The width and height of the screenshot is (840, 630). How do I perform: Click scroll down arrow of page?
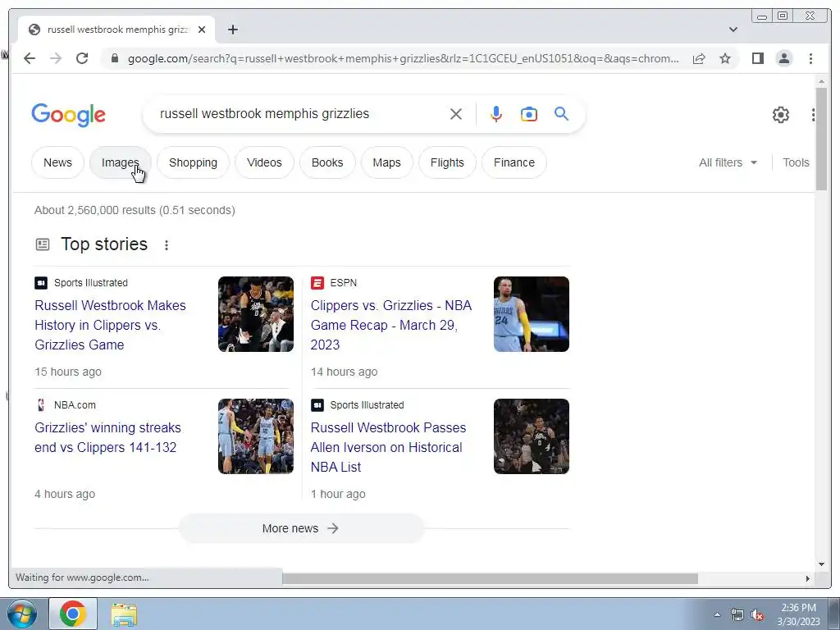point(821,564)
